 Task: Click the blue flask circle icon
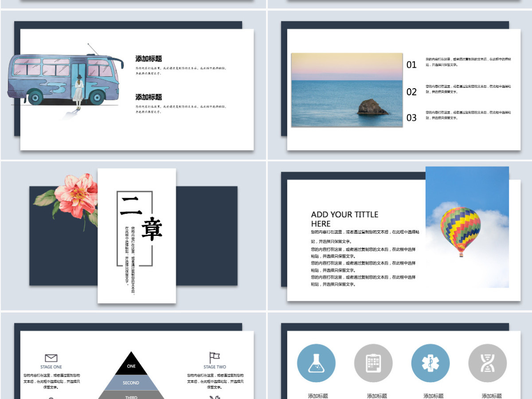pos(316,363)
